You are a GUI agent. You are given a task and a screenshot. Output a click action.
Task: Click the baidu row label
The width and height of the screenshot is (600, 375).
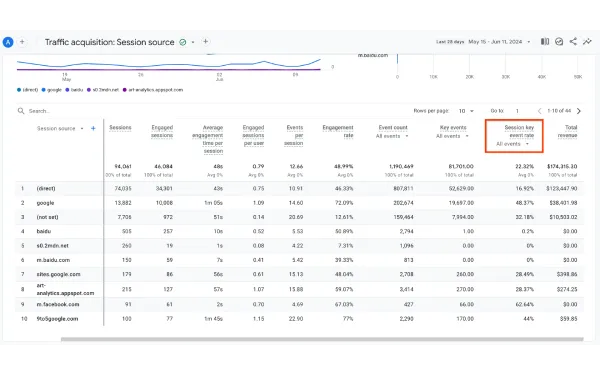pyautogui.click(x=44, y=232)
